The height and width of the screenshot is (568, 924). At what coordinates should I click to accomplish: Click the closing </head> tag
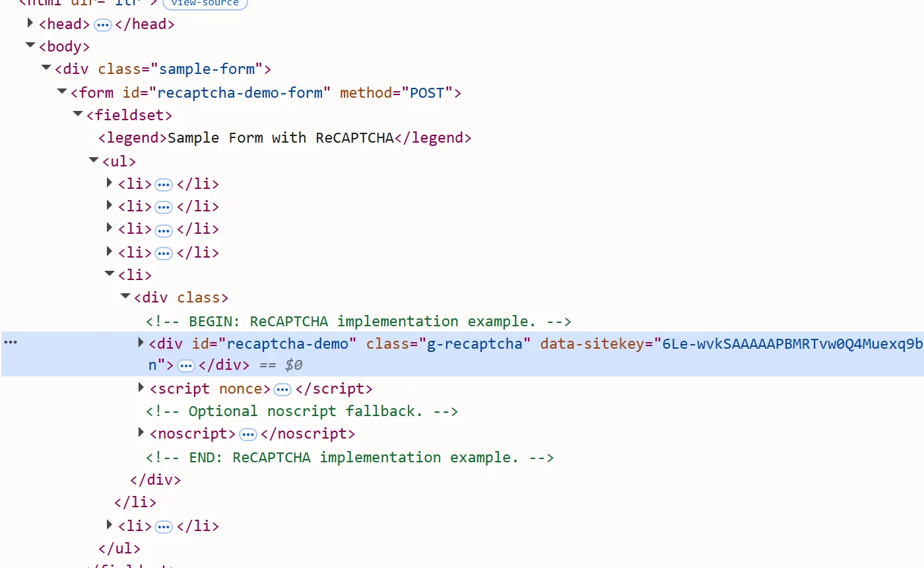click(145, 24)
